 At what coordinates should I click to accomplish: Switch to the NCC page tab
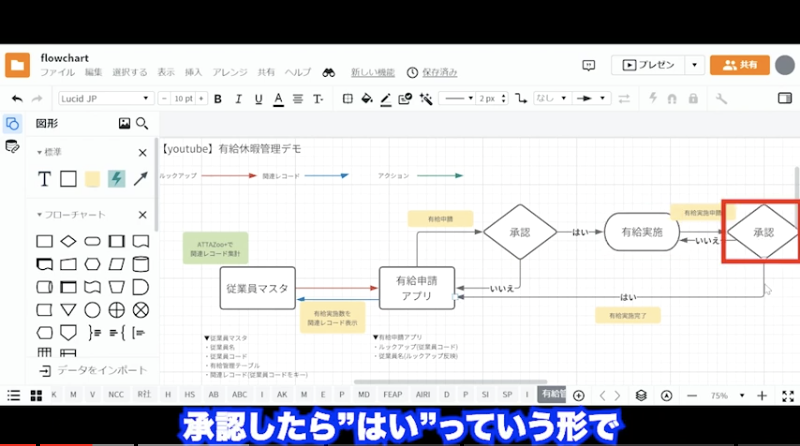116,395
